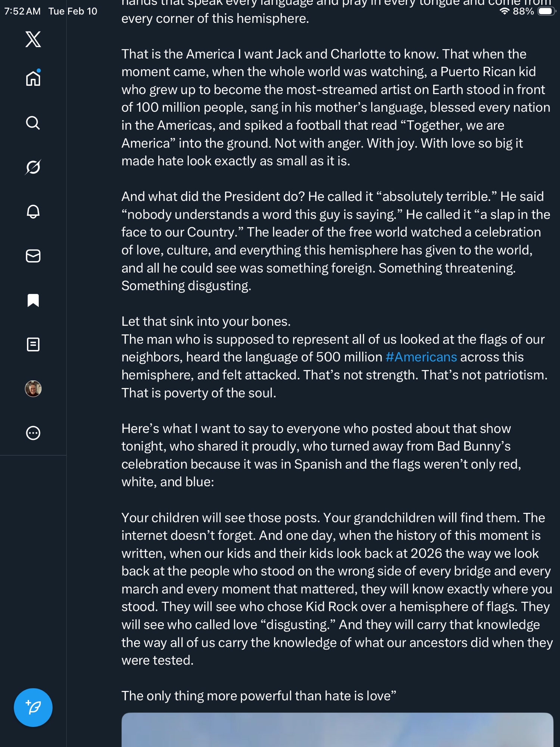View saved Bookmarks
This screenshot has height=747, width=560.
(x=33, y=300)
